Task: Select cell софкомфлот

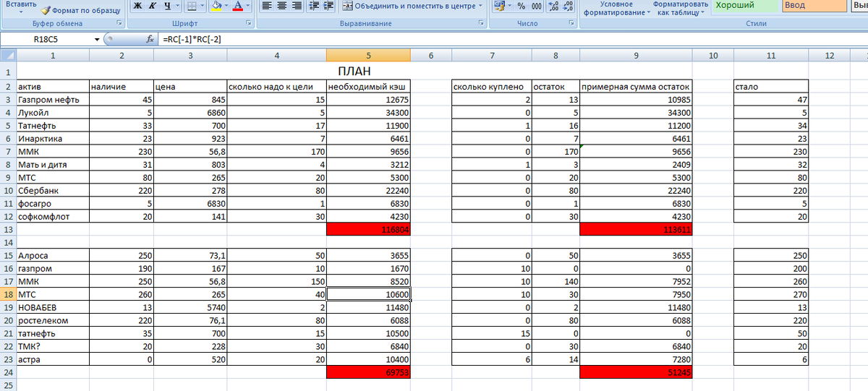Action: [53, 216]
